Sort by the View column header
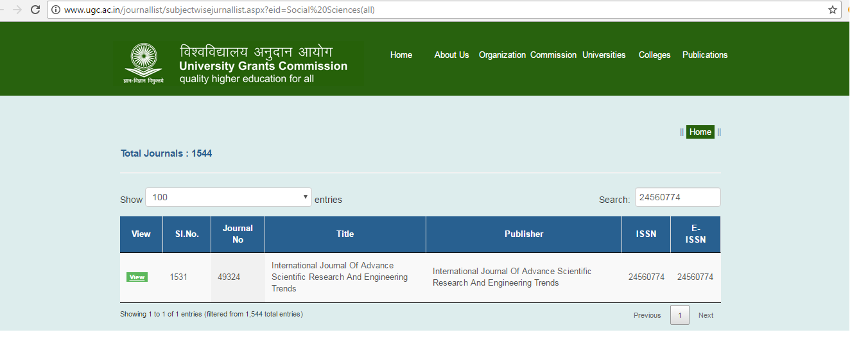 (141, 234)
